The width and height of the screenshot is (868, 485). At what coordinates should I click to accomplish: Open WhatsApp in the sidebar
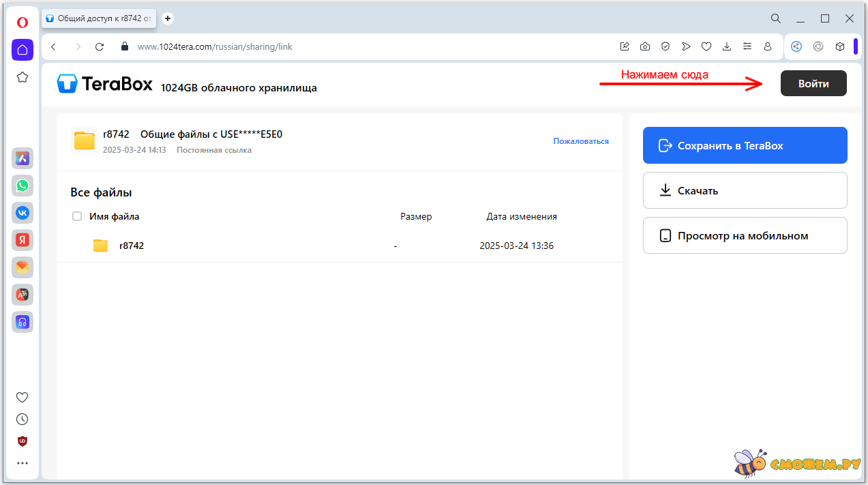(x=23, y=186)
